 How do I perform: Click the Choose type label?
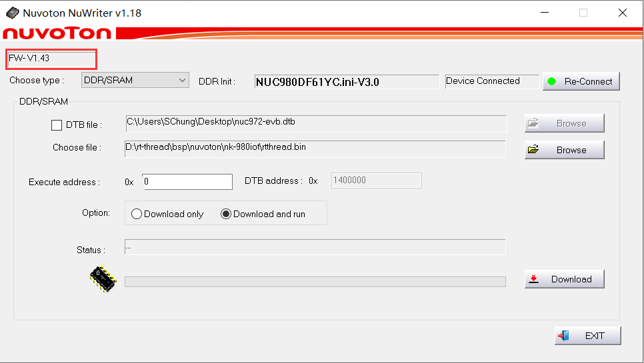[37, 81]
